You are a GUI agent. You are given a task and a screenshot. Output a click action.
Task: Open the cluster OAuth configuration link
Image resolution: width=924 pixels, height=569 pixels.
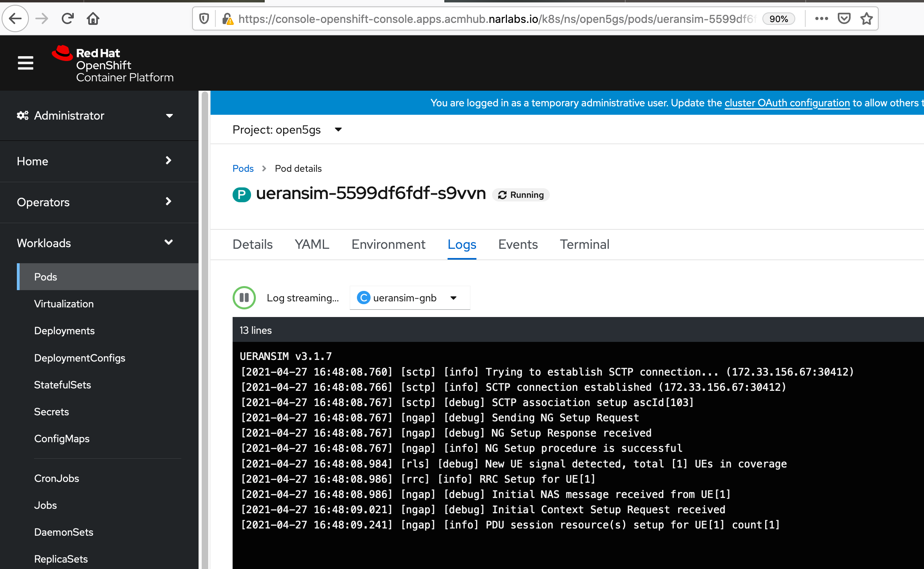787,103
